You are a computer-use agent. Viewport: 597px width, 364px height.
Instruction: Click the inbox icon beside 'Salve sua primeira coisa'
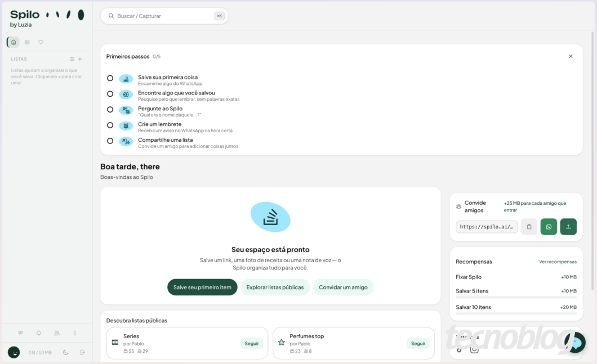126,79
